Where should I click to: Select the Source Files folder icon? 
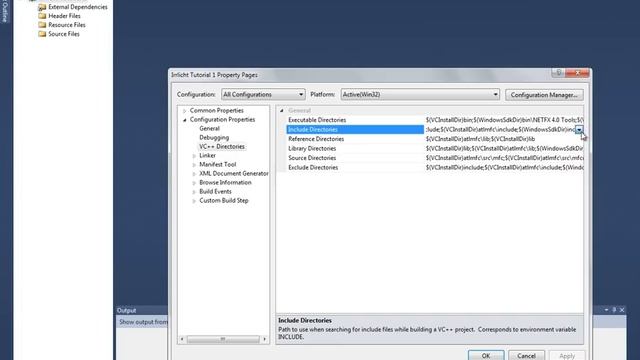tap(42, 34)
